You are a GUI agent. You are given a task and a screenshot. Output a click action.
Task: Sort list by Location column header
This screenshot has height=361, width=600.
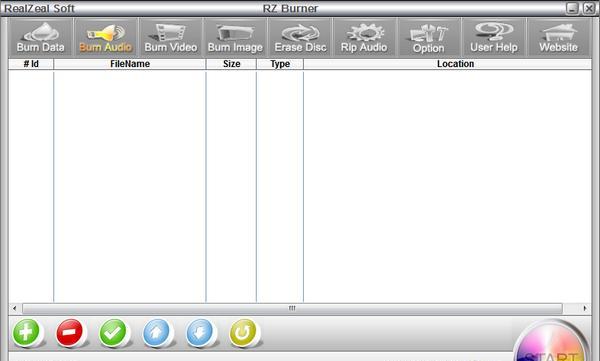pyautogui.click(x=448, y=64)
